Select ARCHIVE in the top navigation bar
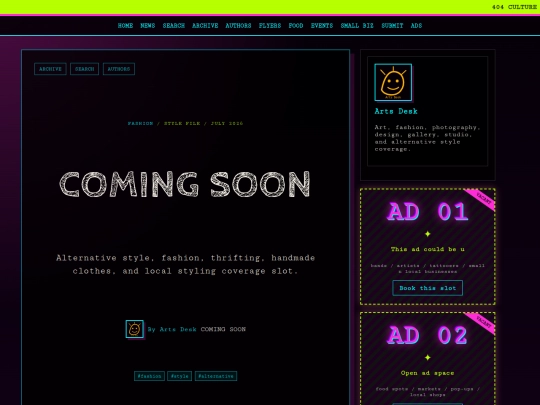This screenshot has height=405, width=540. (205, 25)
